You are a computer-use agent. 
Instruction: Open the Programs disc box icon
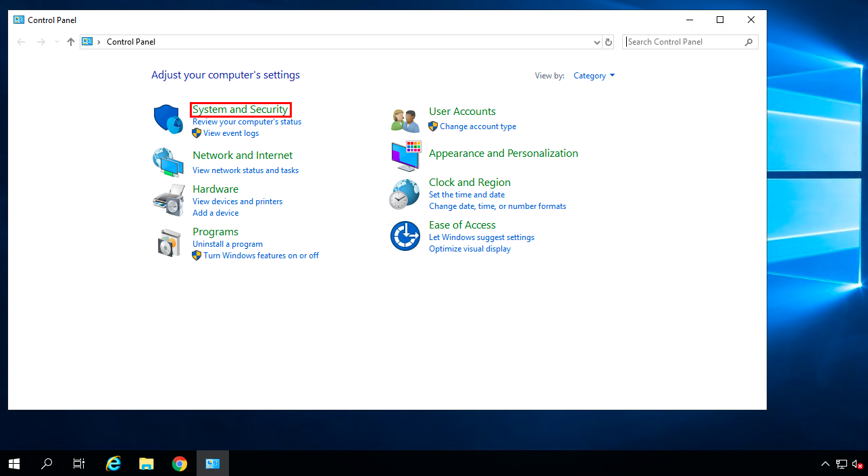coord(169,243)
